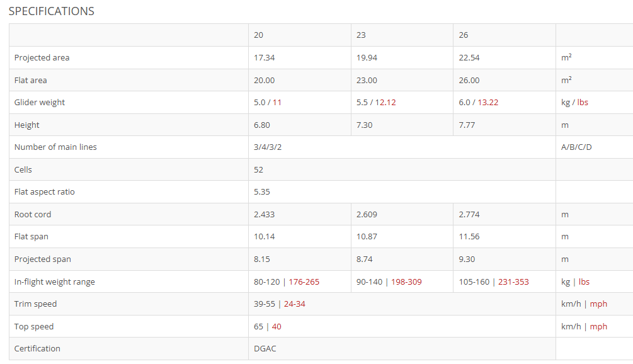The width and height of the screenshot is (633, 364).
Task: Click the Height value 7.77
Action: [467, 125]
